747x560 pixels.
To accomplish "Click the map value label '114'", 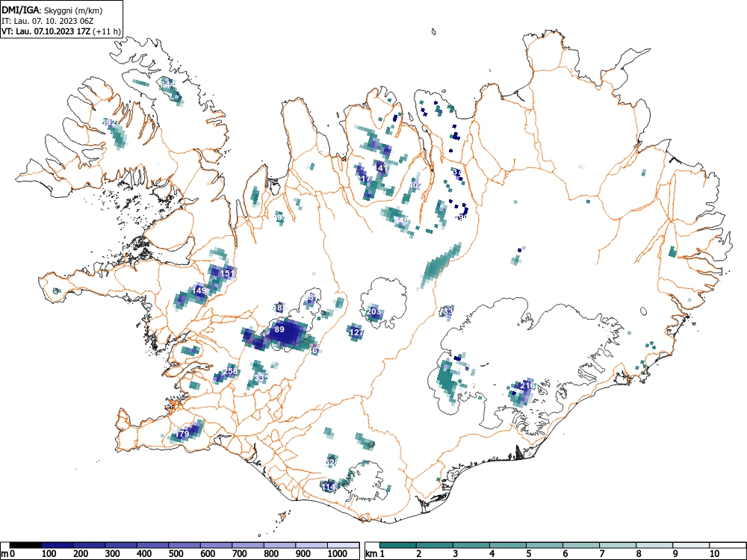I will coord(329,487).
